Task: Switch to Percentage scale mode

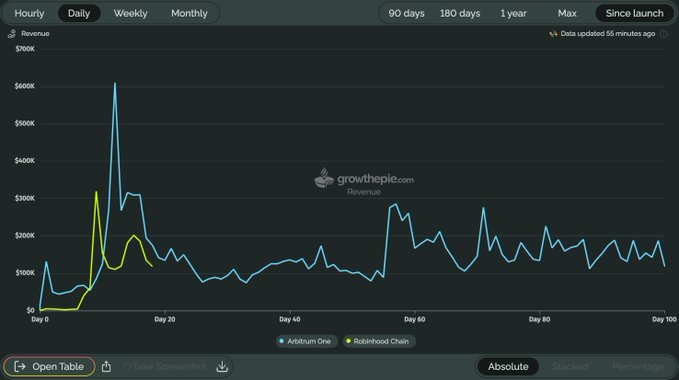Action: (x=638, y=367)
